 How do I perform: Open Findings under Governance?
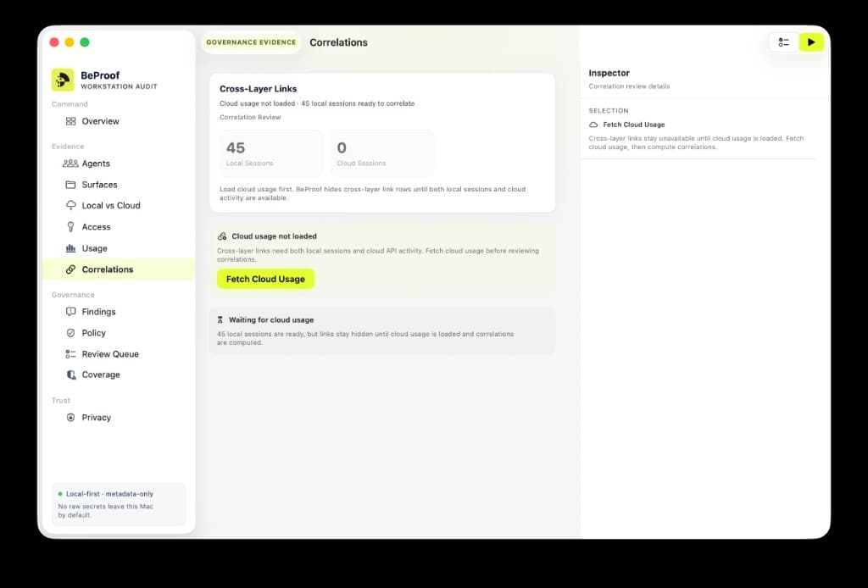click(119, 312)
